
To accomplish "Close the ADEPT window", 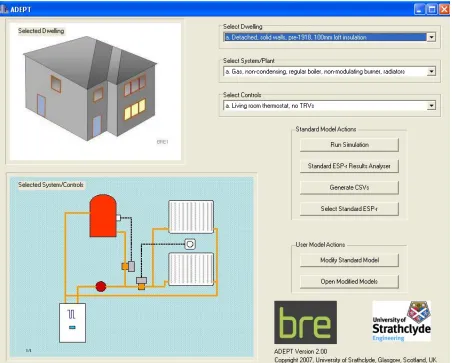I will [x=444, y=9].
